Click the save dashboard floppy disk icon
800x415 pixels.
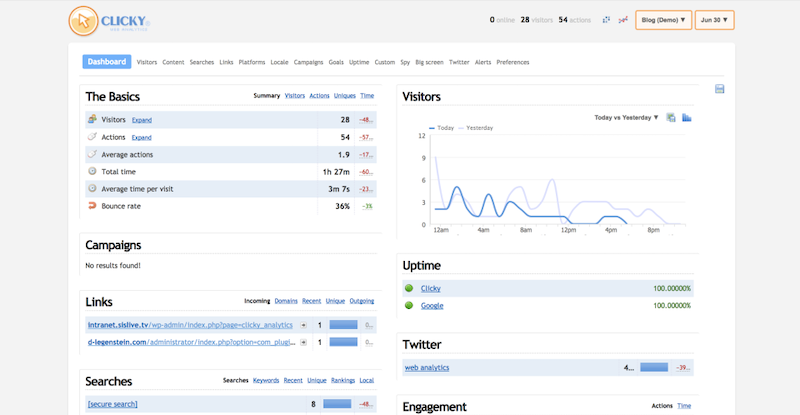click(x=720, y=90)
